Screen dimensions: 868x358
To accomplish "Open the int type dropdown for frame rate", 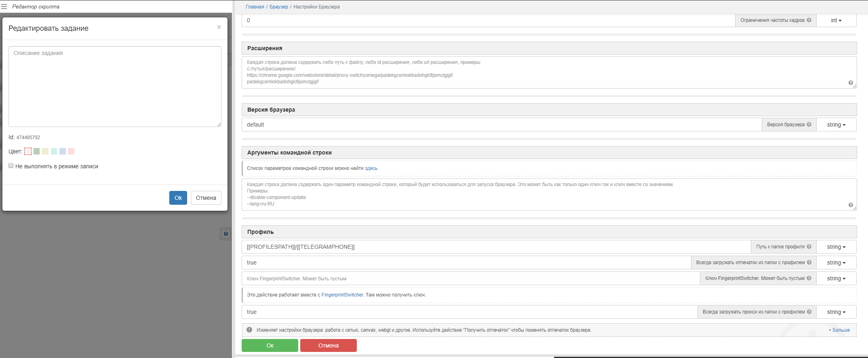I will (836, 20).
